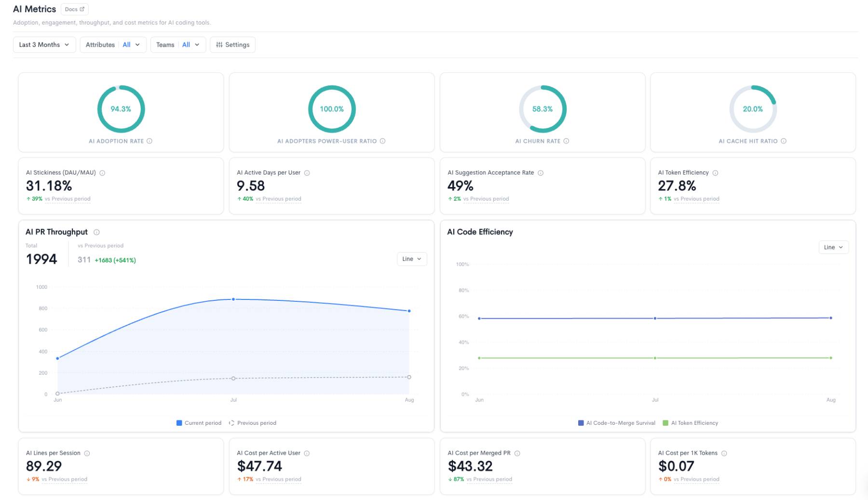Viewport: 868px width, 500px height.
Task: Click the 58.3% churn rate donut
Action: [542, 109]
